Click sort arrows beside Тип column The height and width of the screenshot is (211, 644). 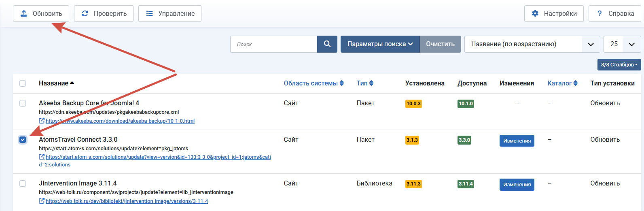click(x=371, y=83)
